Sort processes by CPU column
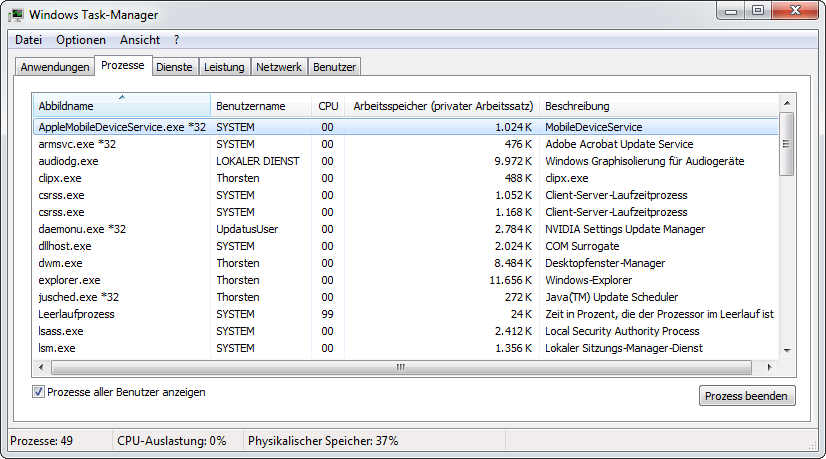 (328, 106)
